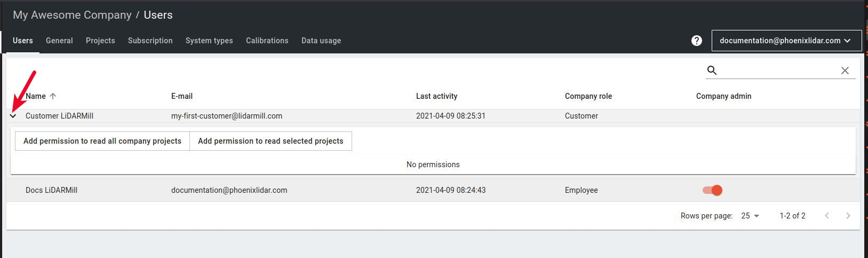
Task: Switch to the System types tab
Action: [209, 41]
